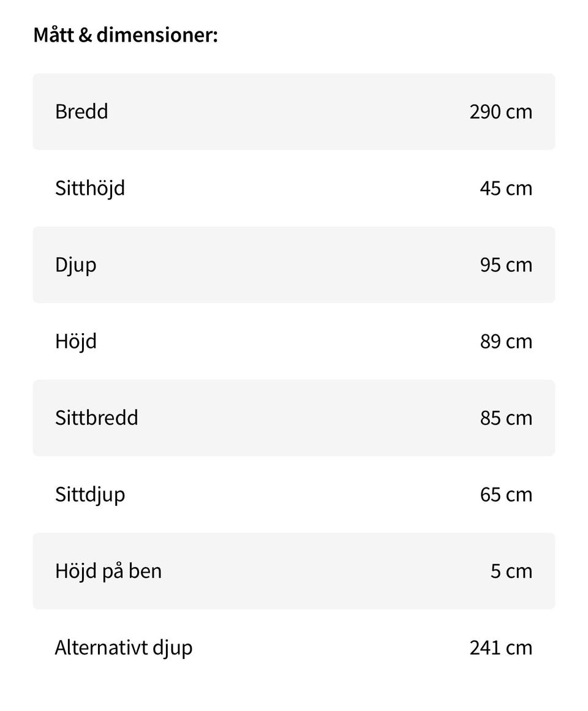
Task: Click the '95 cm' depth value
Action: point(506,265)
